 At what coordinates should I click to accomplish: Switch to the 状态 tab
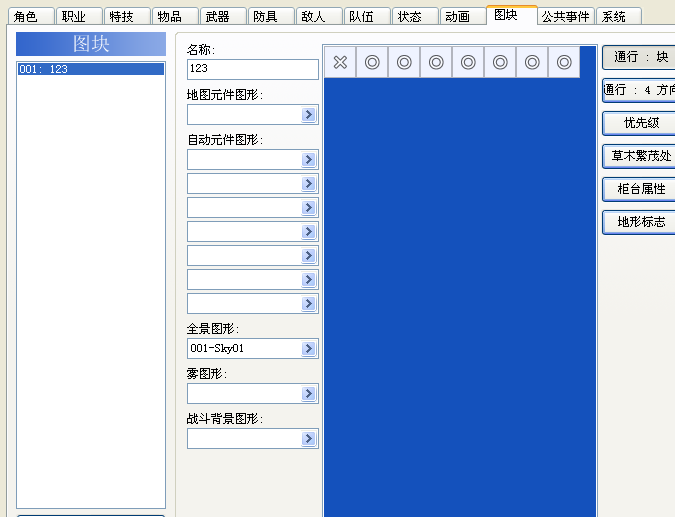click(415, 16)
